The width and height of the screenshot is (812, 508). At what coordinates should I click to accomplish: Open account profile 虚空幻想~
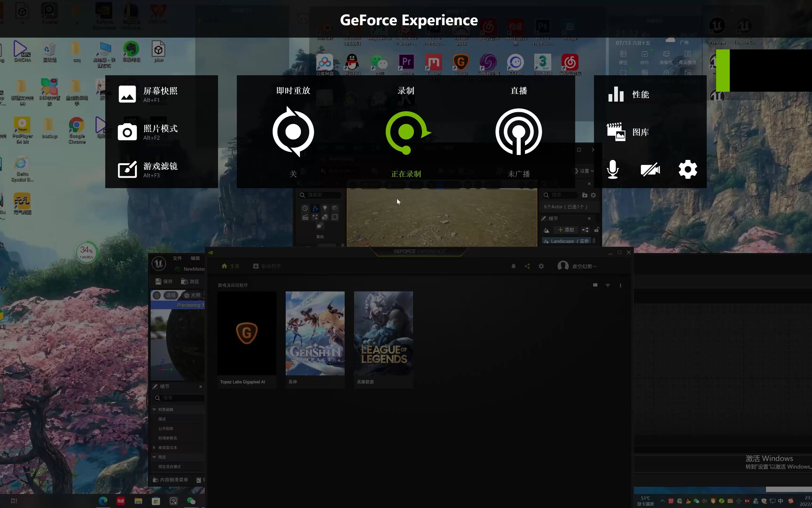(x=577, y=266)
